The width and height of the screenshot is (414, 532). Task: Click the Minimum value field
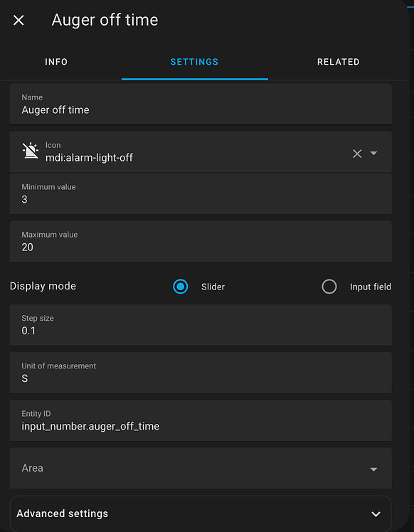pos(201,193)
